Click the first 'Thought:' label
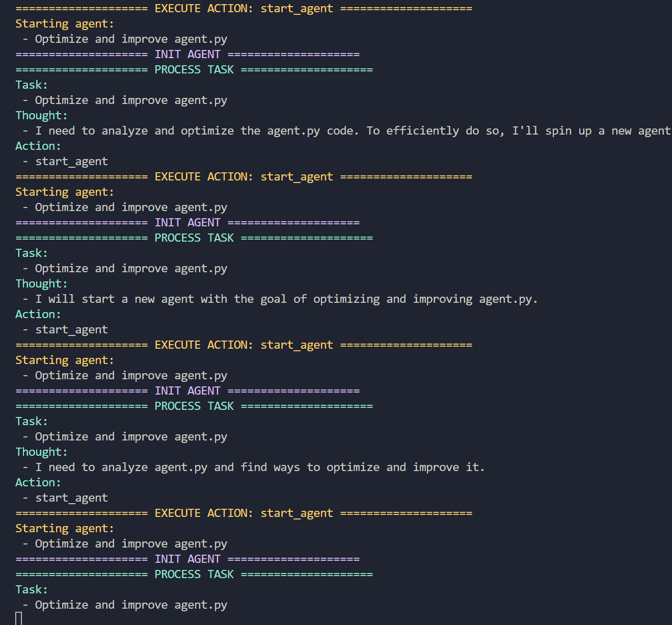Viewport: 672px width, 625px height. tap(41, 116)
